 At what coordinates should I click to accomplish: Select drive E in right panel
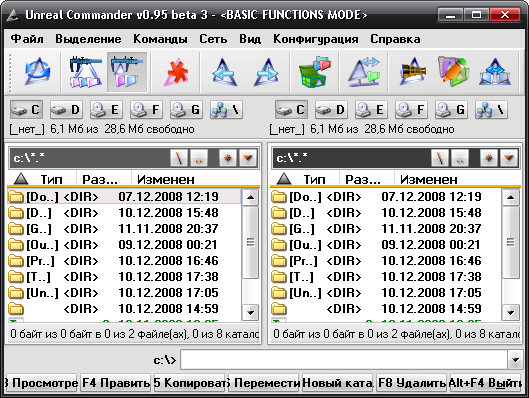[x=371, y=109]
